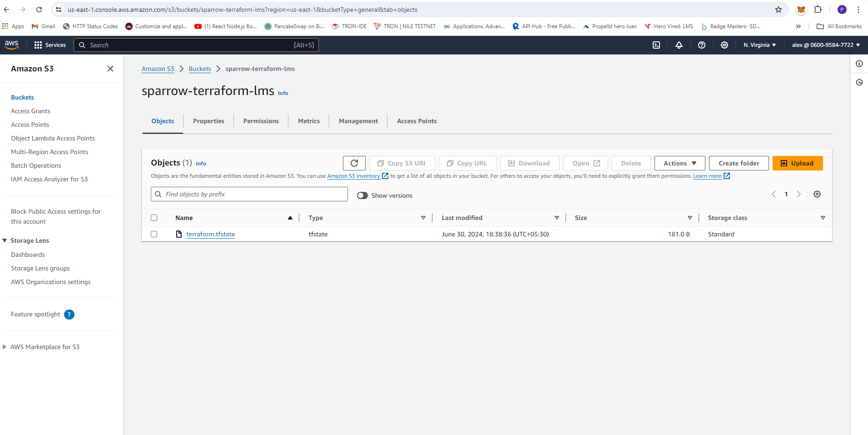Open the table preferences gear
The width and height of the screenshot is (868, 435).
click(x=817, y=194)
